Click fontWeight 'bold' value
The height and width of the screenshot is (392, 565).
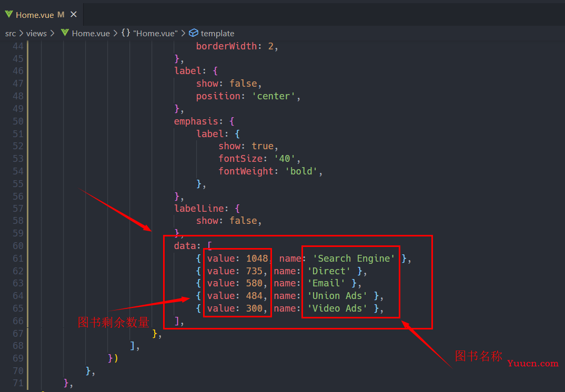[x=301, y=171]
